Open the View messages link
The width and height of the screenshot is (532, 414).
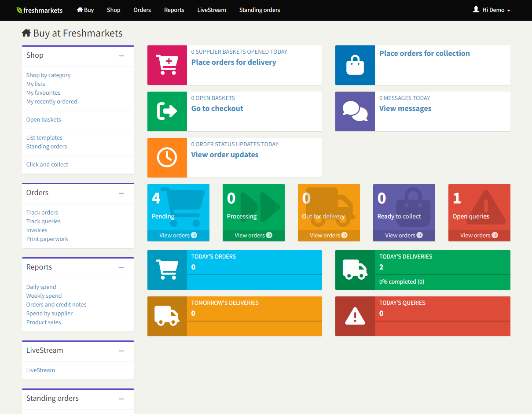(x=405, y=108)
